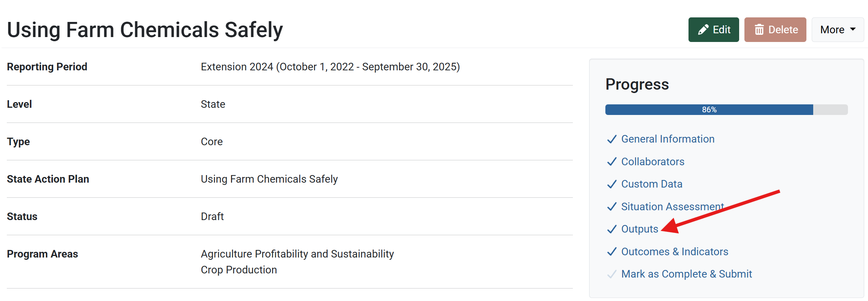Click the Using Farm Chemicals Safely heading
This screenshot has height=301, width=868.
coord(145,30)
